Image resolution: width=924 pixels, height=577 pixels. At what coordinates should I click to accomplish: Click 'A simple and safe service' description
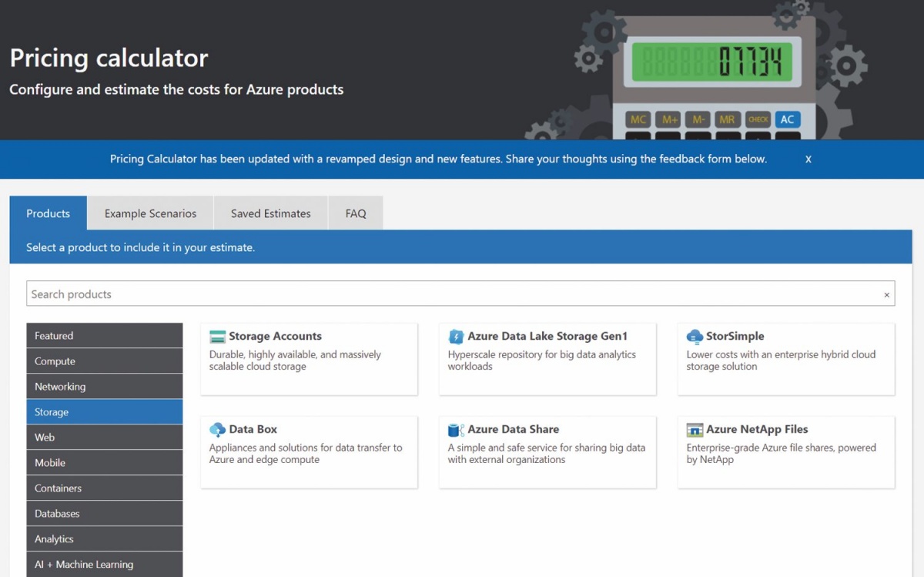547,454
